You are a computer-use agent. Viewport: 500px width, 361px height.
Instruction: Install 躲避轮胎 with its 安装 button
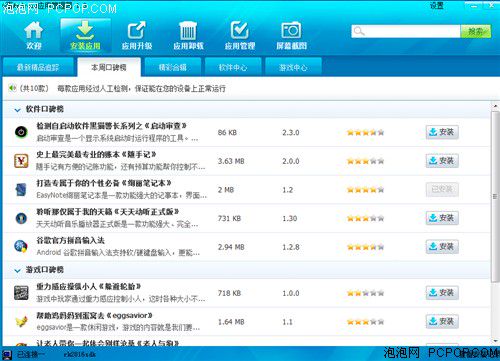coord(442,293)
